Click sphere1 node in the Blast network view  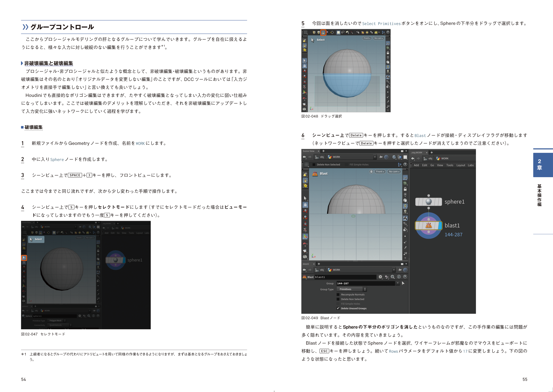pyautogui.click(x=428, y=202)
